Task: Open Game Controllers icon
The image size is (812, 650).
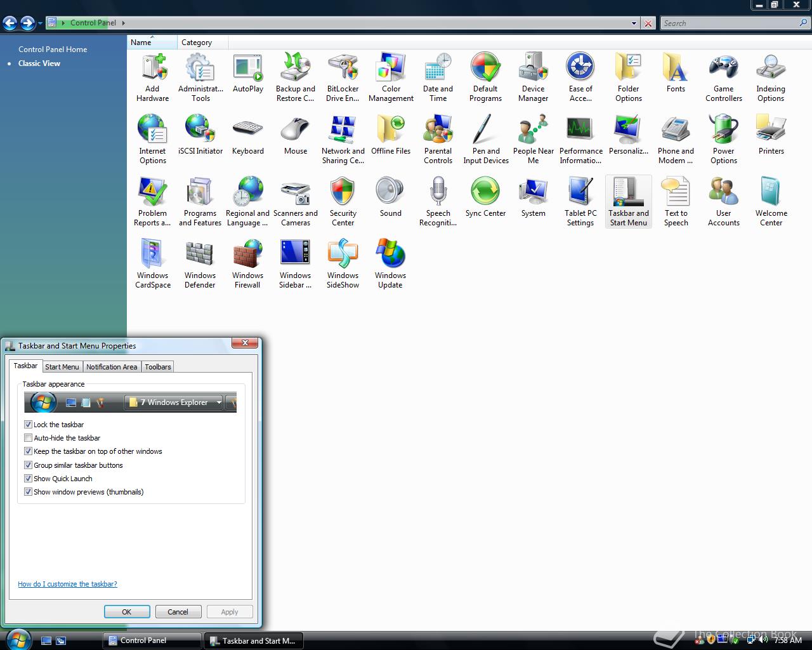Action: [724, 77]
